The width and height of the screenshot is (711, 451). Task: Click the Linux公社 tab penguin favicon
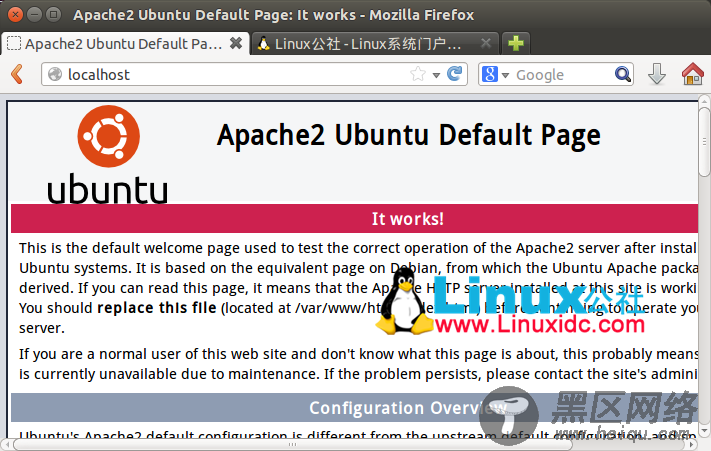pyautogui.click(x=263, y=44)
